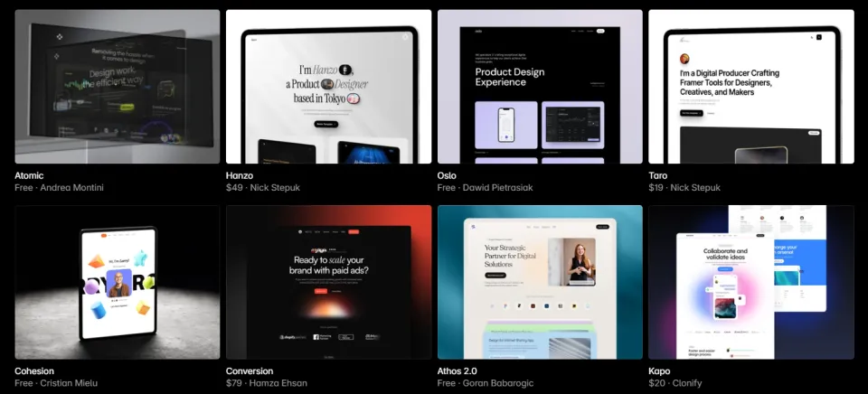Click the Atomic title link
This screenshot has height=394, width=868.
pos(29,175)
